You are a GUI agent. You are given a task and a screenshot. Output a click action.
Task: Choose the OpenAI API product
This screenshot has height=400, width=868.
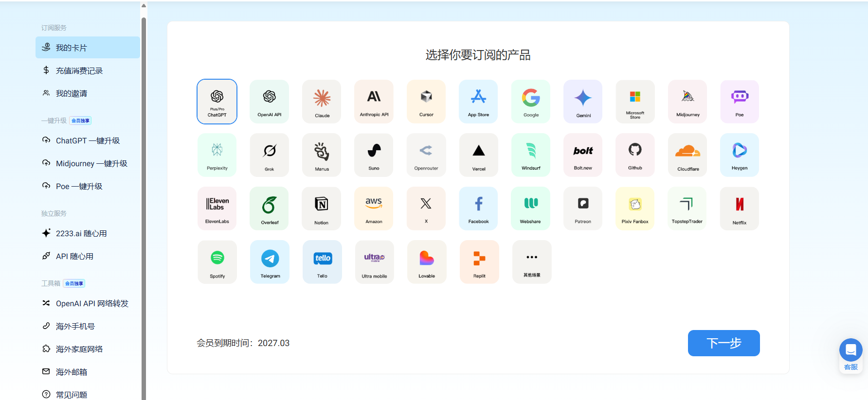point(270,102)
